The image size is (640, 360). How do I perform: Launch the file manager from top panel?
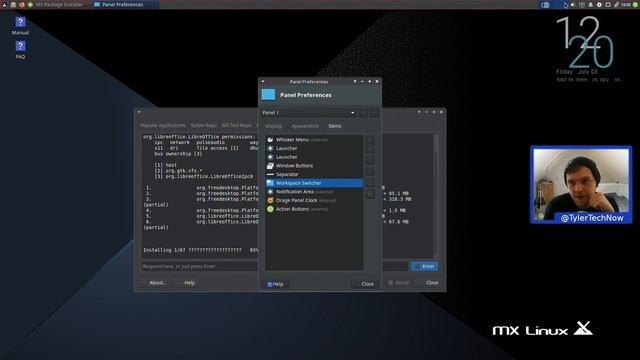click(13, 4)
